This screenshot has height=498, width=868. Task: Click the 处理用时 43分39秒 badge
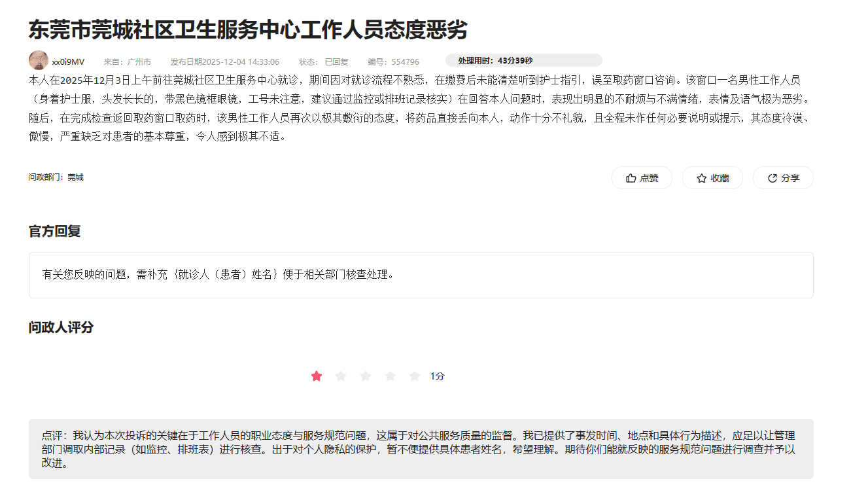click(x=523, y=61)
